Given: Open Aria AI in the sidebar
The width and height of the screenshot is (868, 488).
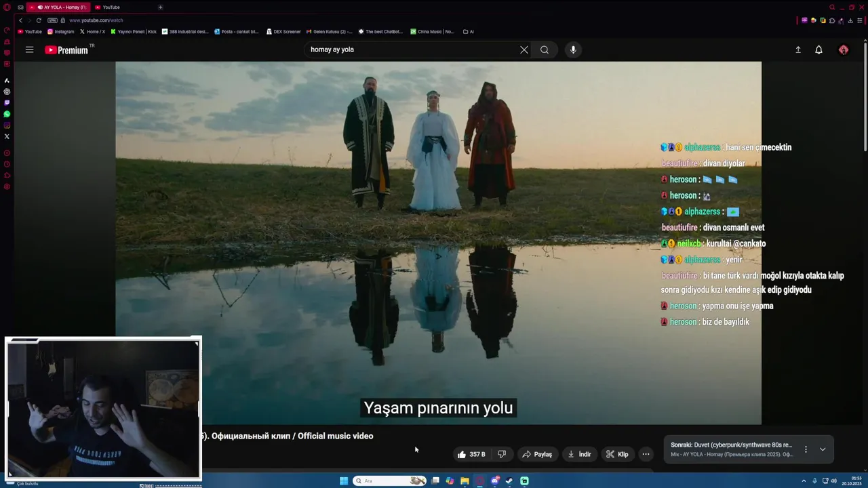Looking at the screenshot, I should pos(7,80).
